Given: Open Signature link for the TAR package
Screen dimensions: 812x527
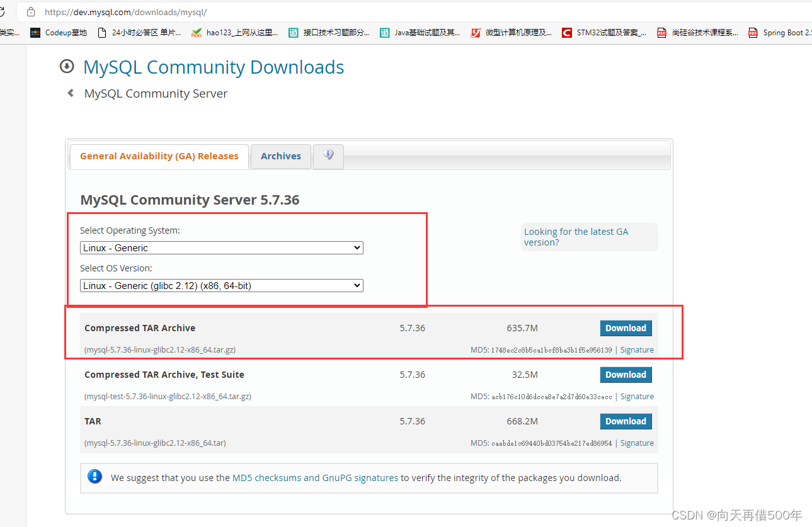Looking at the screenshot, I should 637,443.
